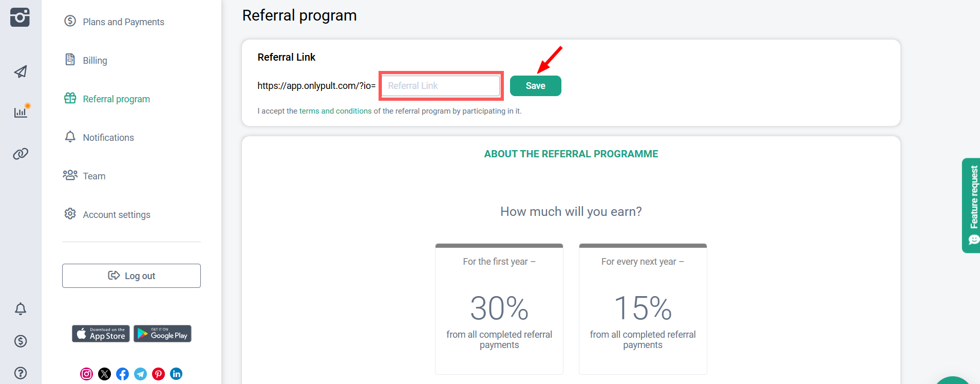The image size is (980, 384).
Task: Open Account settings
Action: click(x=117, y=215)
